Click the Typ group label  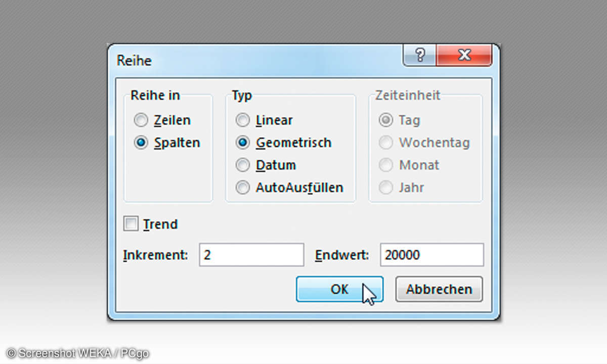pyautogui.click(x=242, y=96)
